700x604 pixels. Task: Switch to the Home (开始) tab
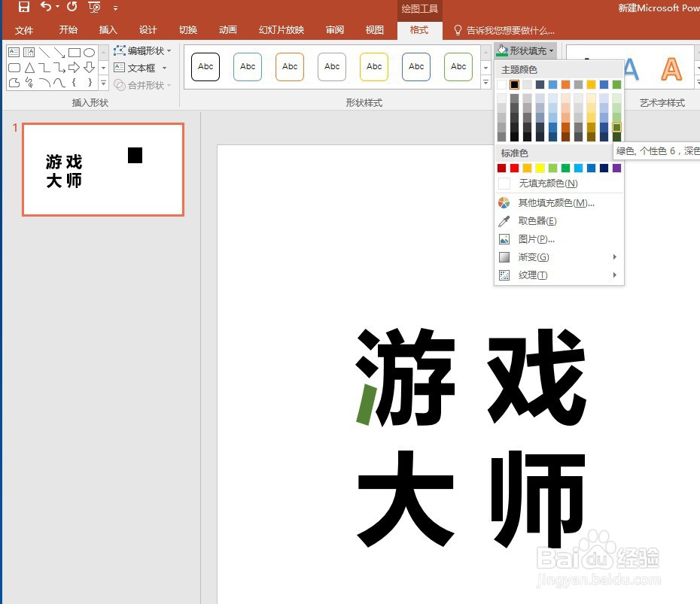[68, 30]
